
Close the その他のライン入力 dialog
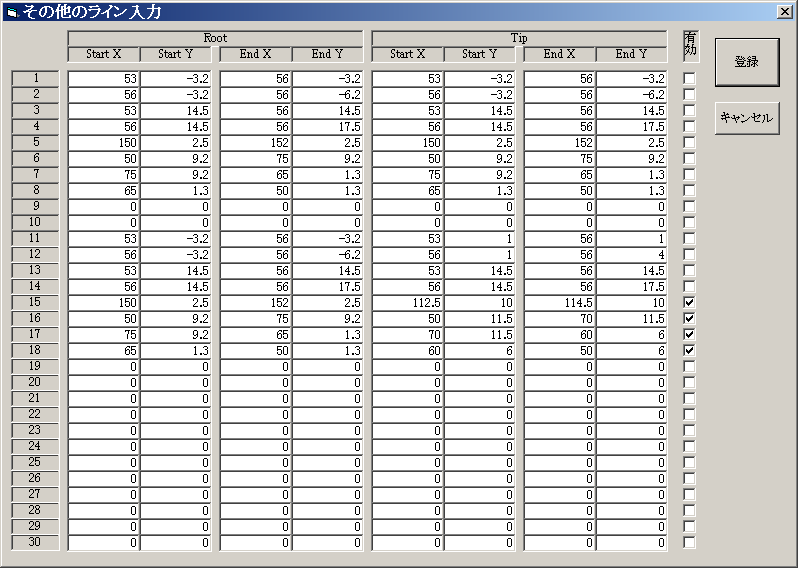click(x=785, y=12)
